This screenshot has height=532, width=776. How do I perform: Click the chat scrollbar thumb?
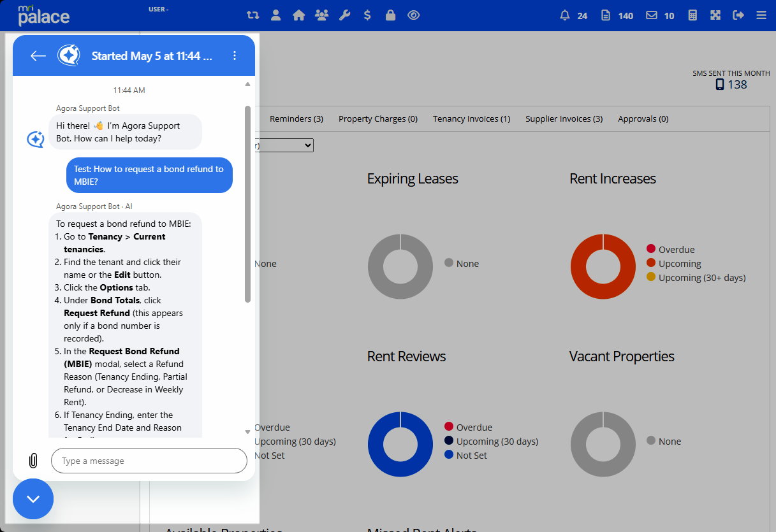pos(248,204)
